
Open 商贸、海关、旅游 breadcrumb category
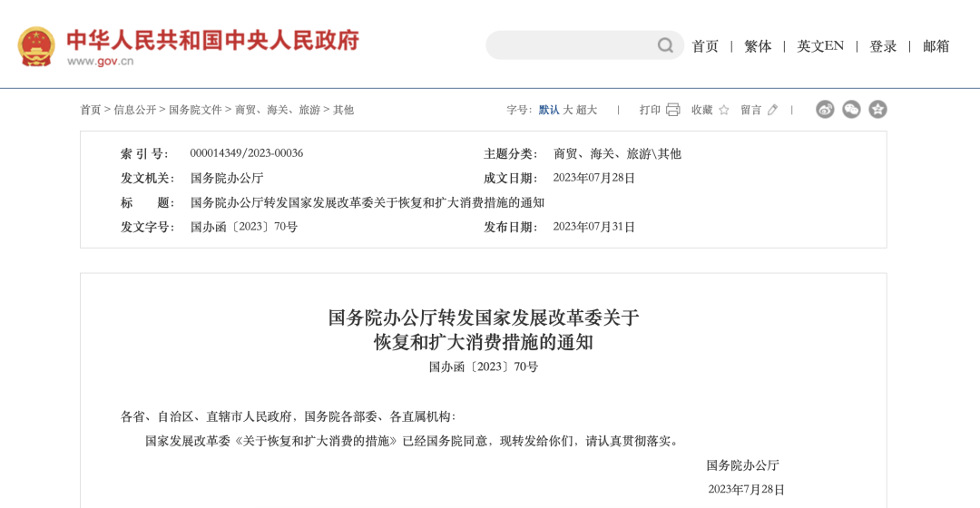278,110
